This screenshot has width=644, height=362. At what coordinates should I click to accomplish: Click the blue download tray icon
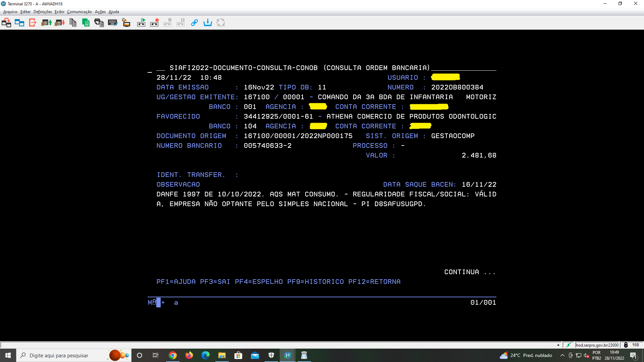click(208, 23)
